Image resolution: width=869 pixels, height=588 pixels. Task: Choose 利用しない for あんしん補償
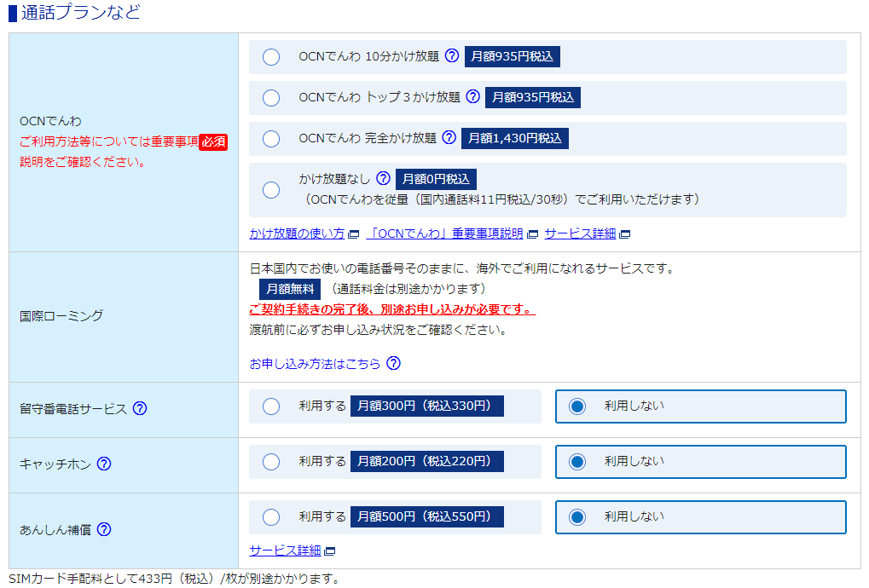[577, 517]
